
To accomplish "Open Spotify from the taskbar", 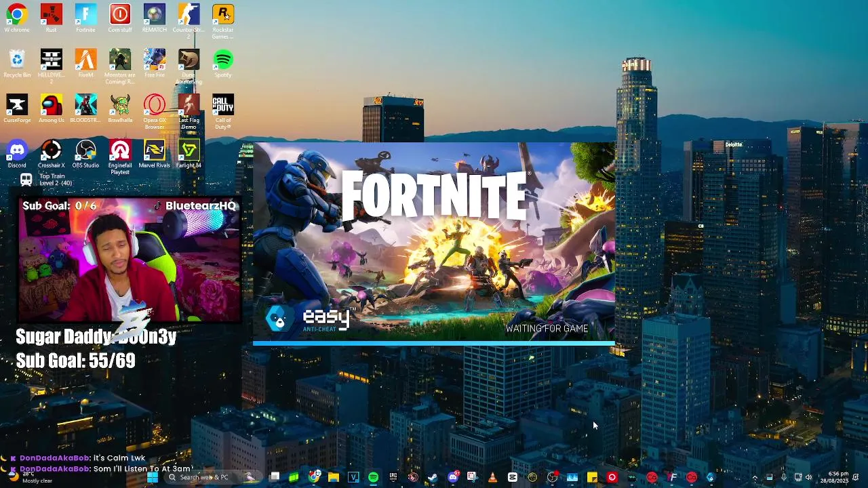I will pyautogui.click(x=373, y=477).
